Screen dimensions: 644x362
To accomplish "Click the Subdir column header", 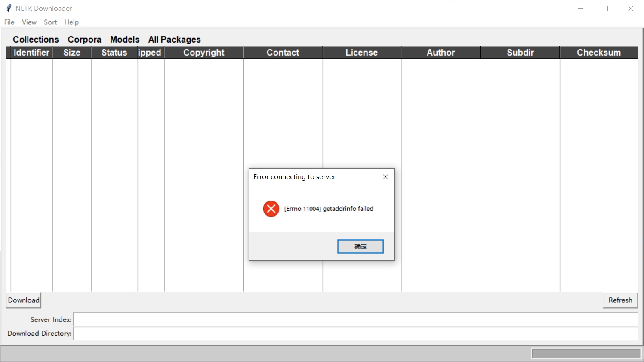I will [x=520, y=53].
